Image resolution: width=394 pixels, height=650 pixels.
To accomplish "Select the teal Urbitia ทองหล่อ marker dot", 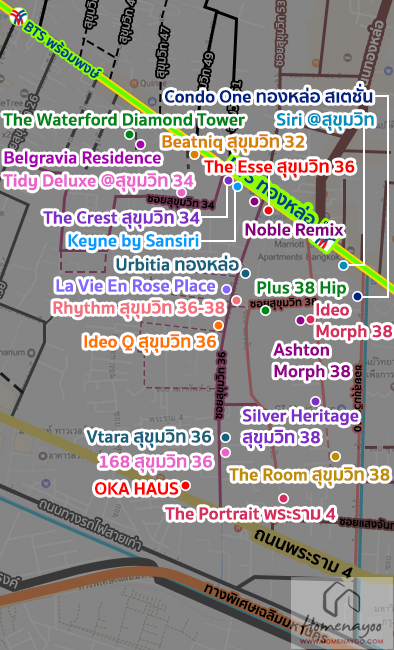I will coord(246,274).
